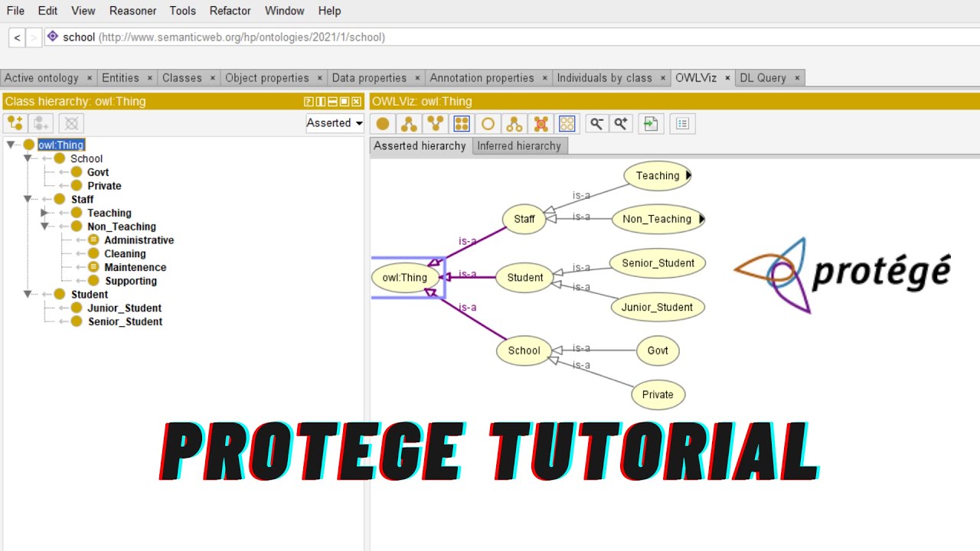Close the Annotation properties tab
This screenshot has height=551, width=980.
545,78
